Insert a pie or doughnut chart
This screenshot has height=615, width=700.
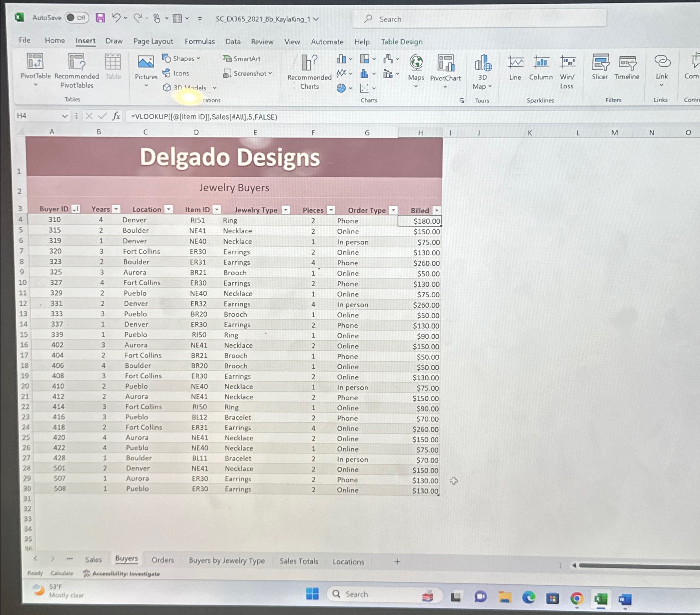tap(344, 88)
